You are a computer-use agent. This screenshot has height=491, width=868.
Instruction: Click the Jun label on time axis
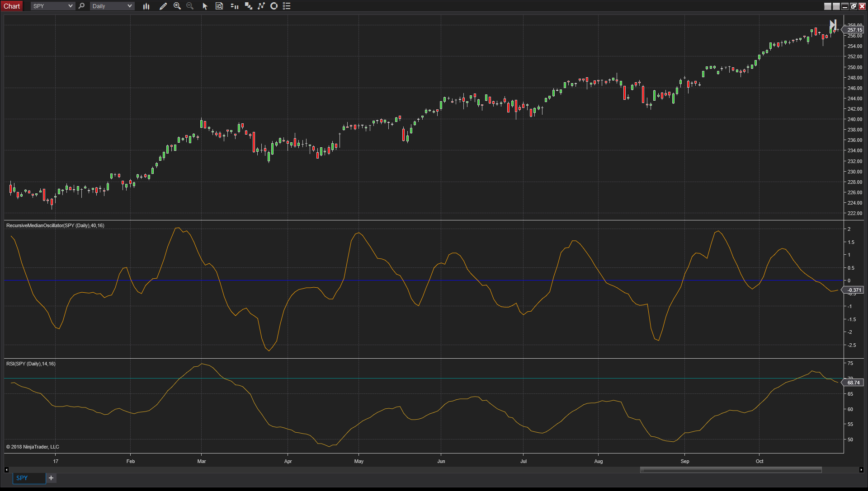coord(441,461)
